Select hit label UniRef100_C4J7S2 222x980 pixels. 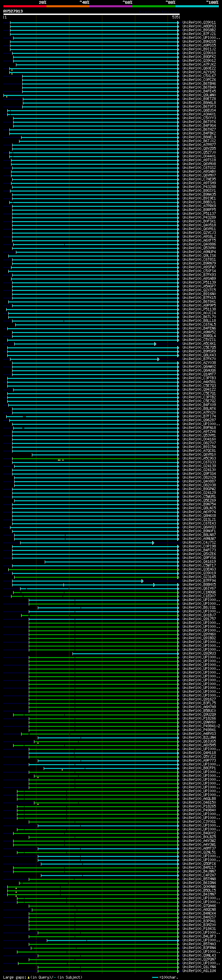[199, 543]
